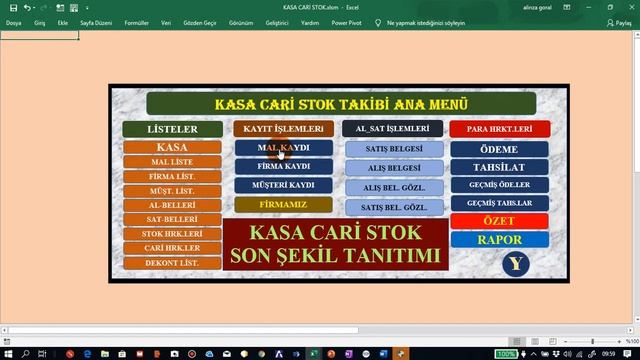This screenshot has height=360, width=640.
Task: Open the Yardım ribbon tab
Action: pyautogui.click(x=310, y=23)
